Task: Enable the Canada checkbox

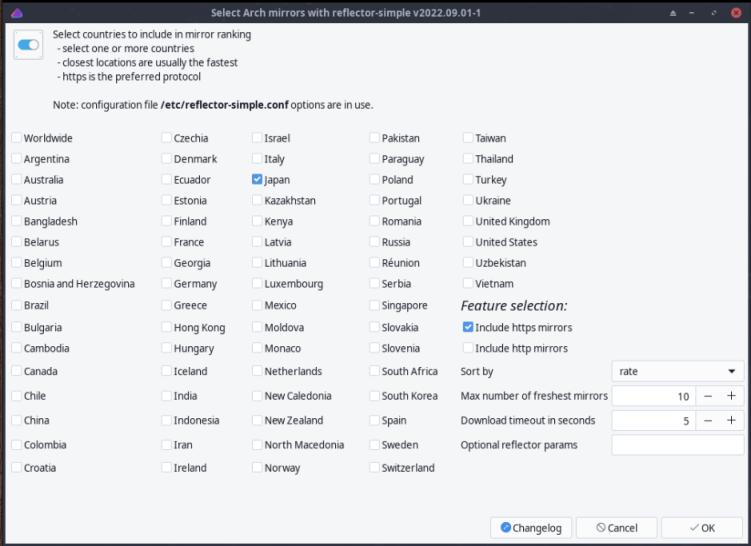Action: pos(16,371)
